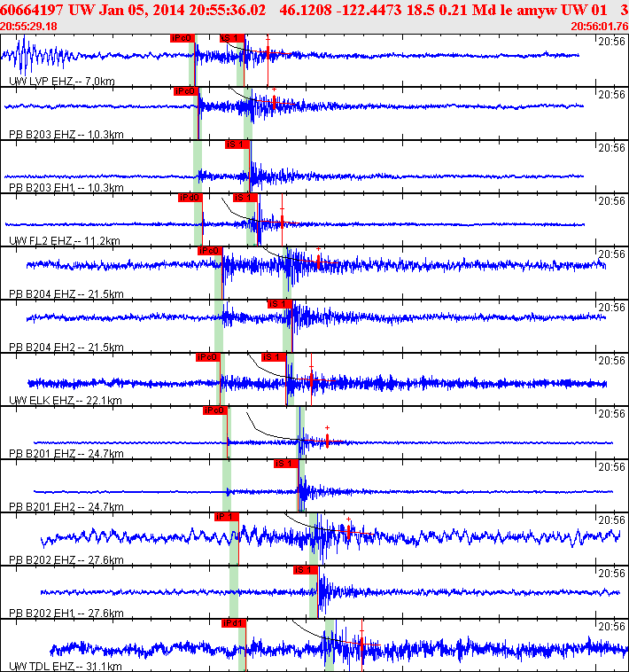
Task: Click the event ID '60664197' in the title
Action: 32,10
